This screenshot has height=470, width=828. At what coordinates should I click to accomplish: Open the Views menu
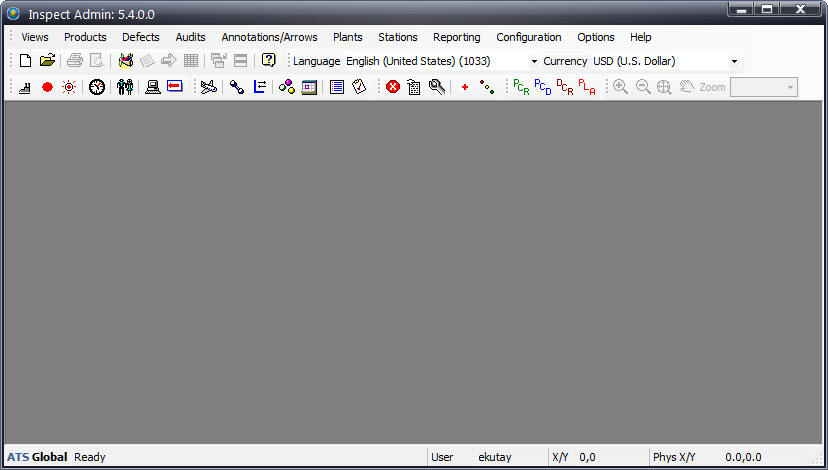(x=35, y=37)
